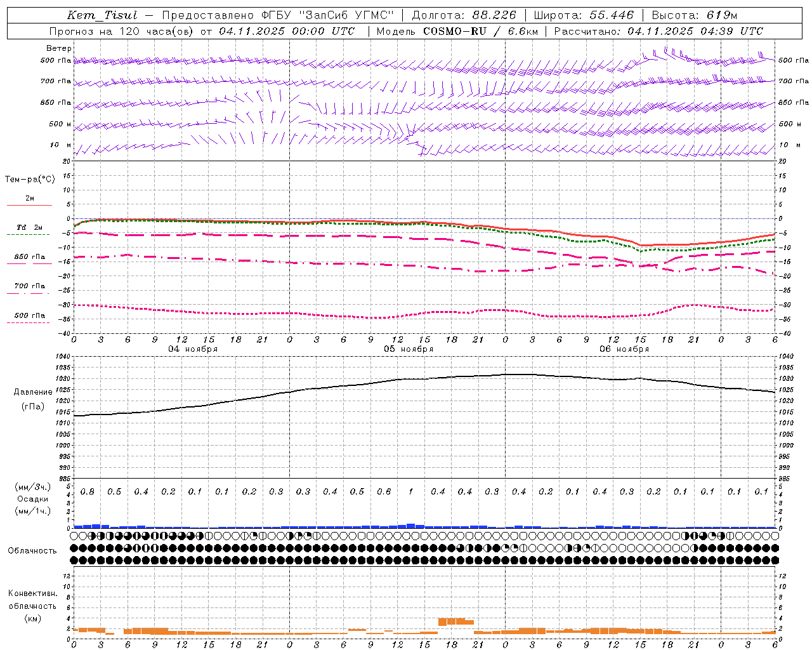Click the station name Kem_Tisul in the header
Image resolution: width=812 pixels, height=650 pixels.
click(101, 15)
